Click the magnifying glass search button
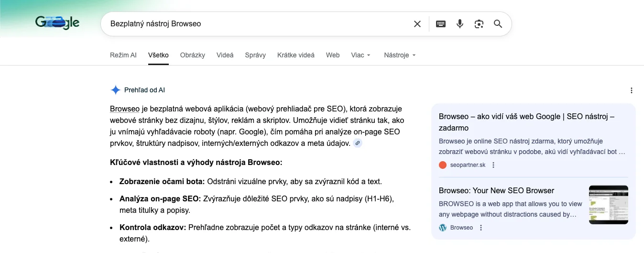The height and width of the screenshot is (253, 644). pos(498,24)
